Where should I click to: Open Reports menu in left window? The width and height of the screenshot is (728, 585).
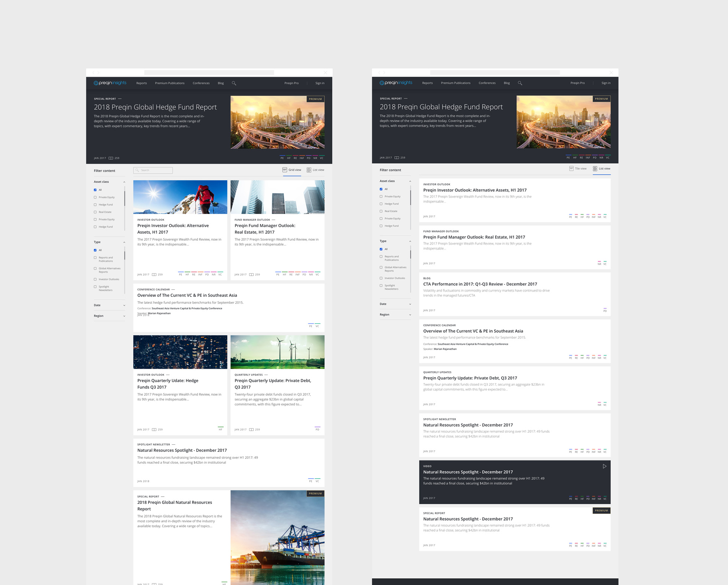pos(141,83)
